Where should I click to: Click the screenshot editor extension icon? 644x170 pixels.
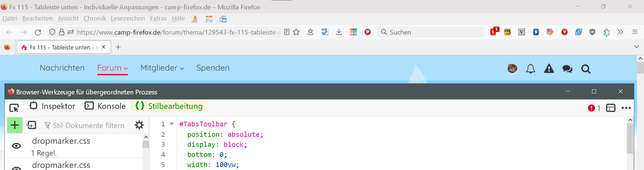550,32
